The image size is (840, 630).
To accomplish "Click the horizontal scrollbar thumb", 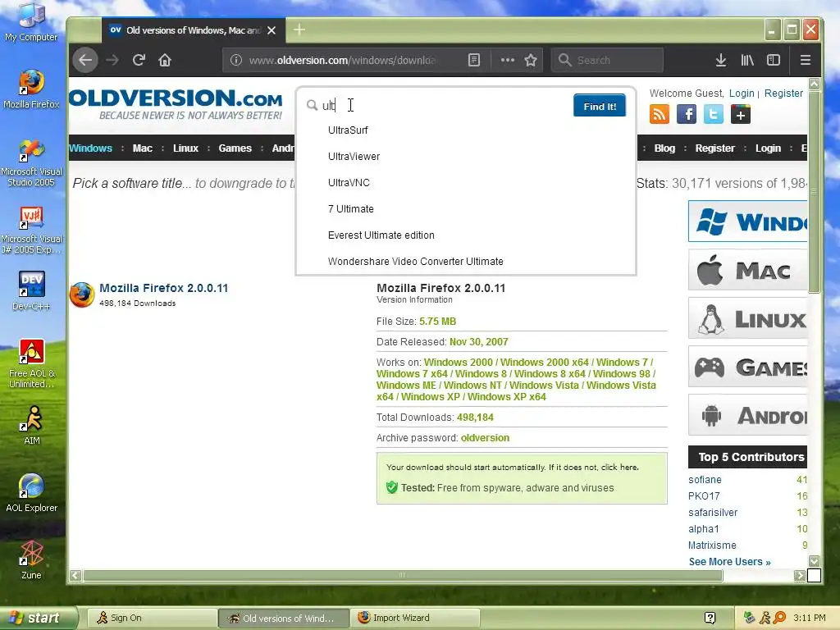I will pos(403,575).
